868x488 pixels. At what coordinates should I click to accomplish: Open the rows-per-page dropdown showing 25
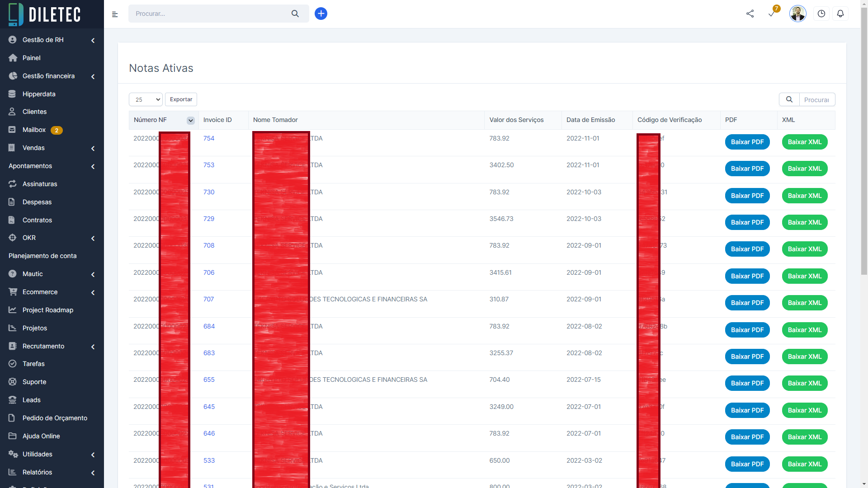pos(146,99)
